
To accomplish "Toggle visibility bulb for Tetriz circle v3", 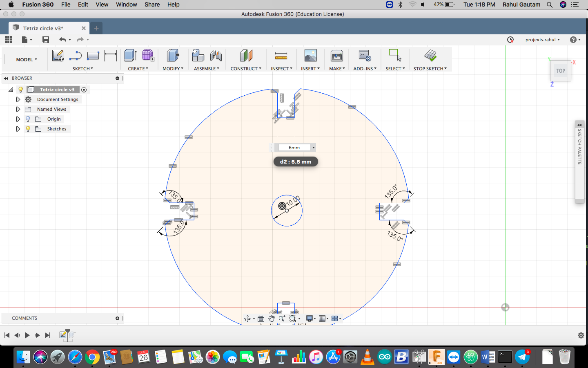I will coord(20,90).
